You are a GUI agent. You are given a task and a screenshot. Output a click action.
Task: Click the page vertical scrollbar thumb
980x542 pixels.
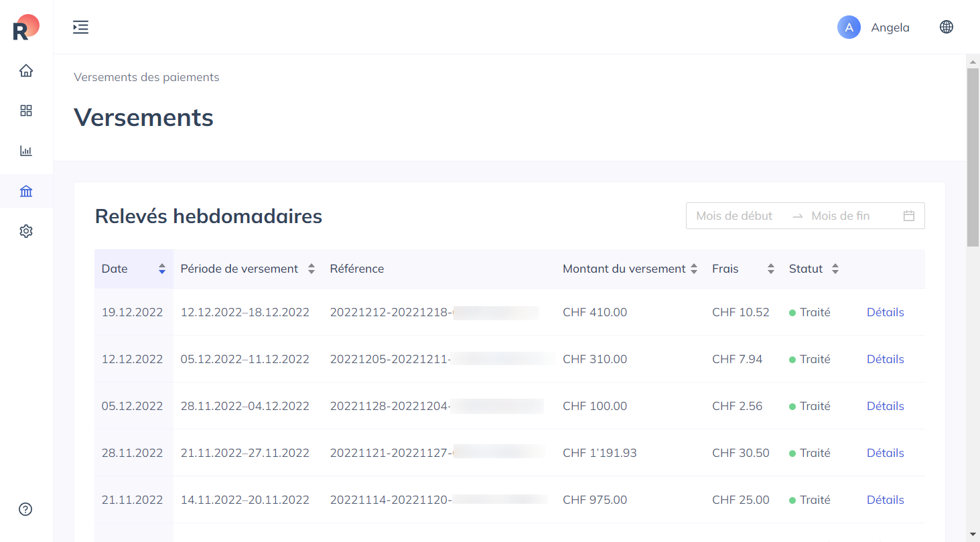point(973,157)
